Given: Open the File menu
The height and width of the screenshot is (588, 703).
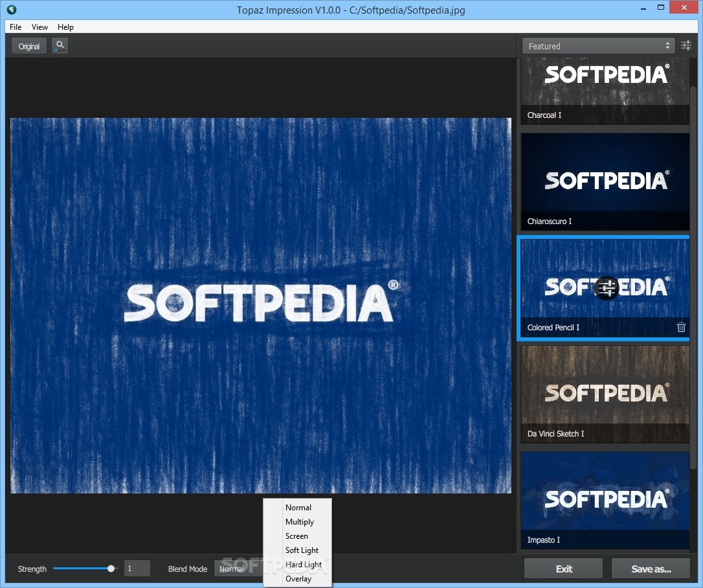Looking at the screenshot, I should (16, 27).
